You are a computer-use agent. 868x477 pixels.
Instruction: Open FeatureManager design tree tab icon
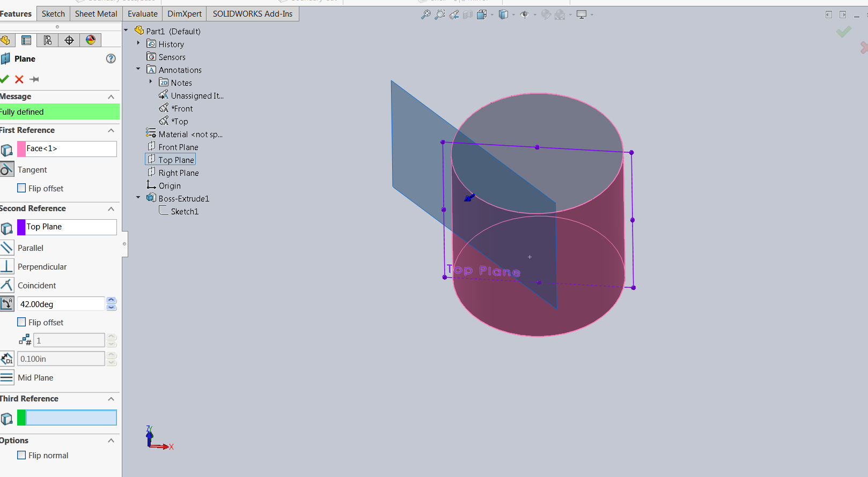(x=5, y=40)
